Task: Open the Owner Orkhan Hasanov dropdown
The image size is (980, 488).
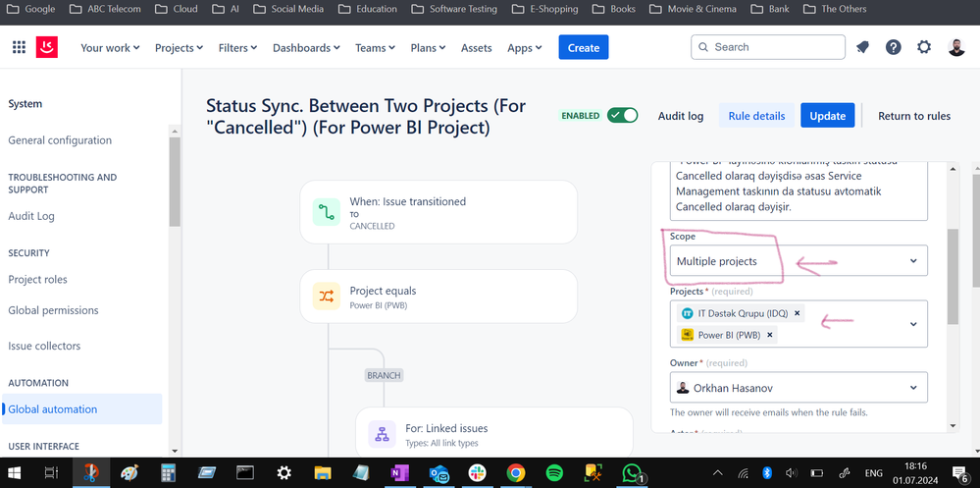Action: click(x=799, y=388)
